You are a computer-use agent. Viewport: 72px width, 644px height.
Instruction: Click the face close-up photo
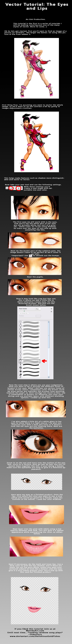[x=35, y=208]
